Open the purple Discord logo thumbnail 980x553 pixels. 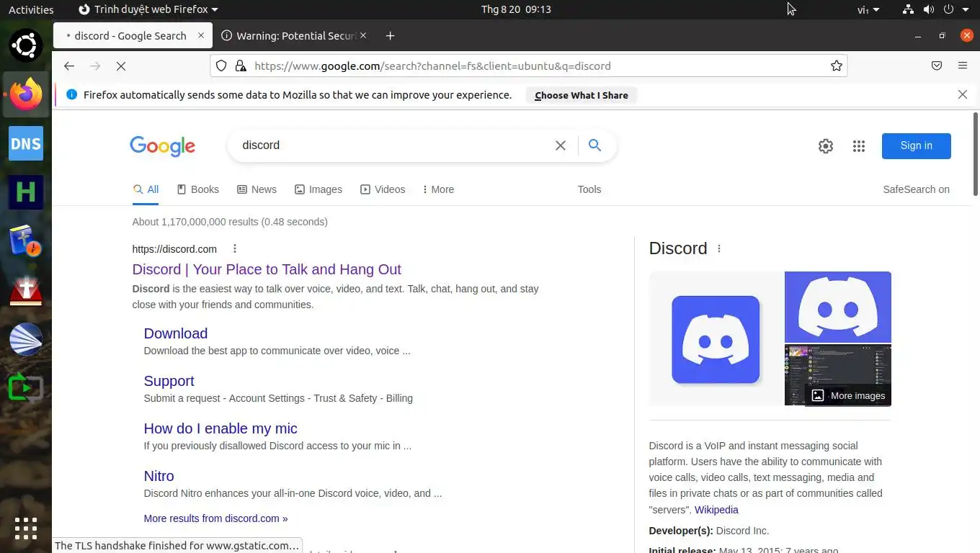coord(838,307)
